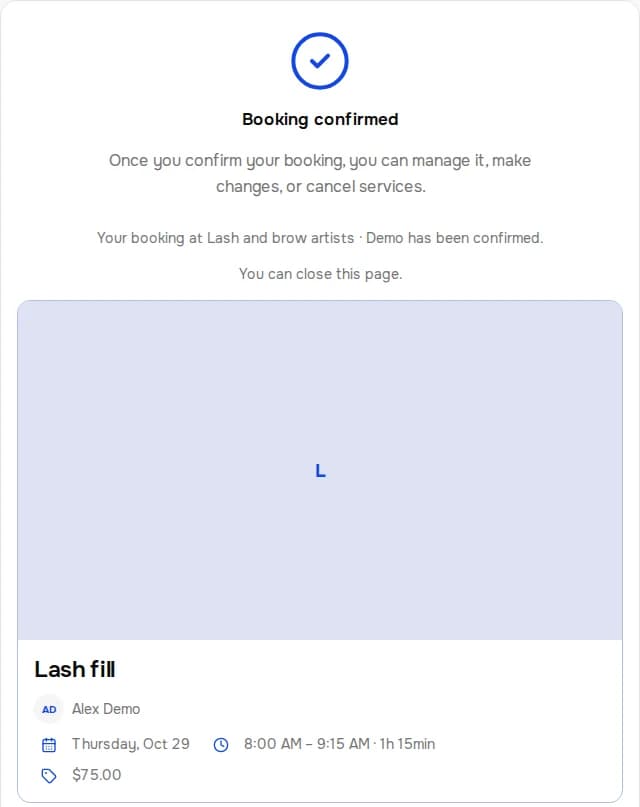Click the Lash and brow artists confirmation sentence

tap(320, 238)
